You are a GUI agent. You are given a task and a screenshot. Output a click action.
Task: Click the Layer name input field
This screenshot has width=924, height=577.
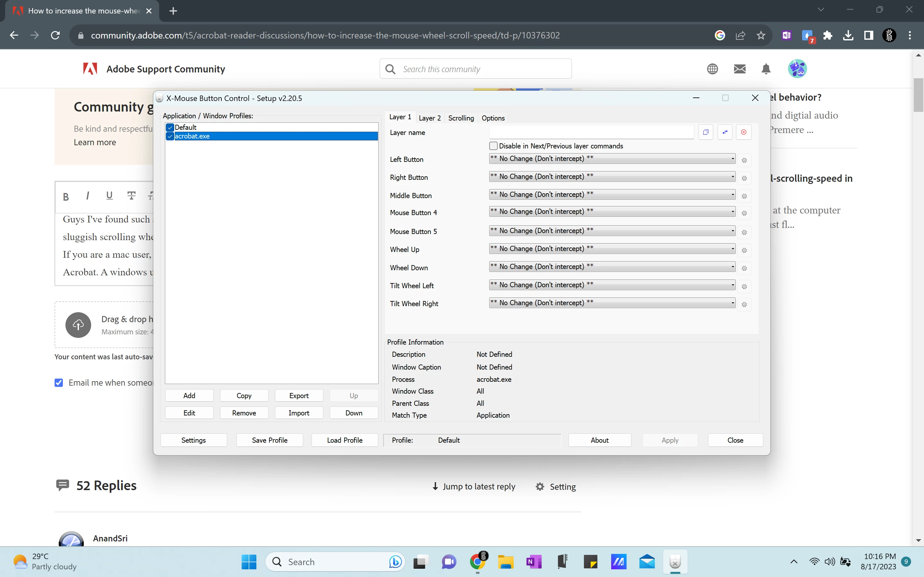click(591, 132)
